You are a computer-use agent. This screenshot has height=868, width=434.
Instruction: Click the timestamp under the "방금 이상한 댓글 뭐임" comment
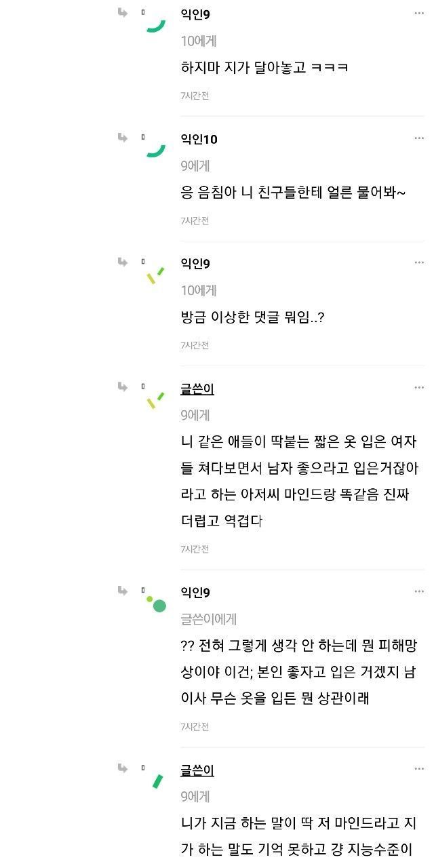(x=195, y=345)
